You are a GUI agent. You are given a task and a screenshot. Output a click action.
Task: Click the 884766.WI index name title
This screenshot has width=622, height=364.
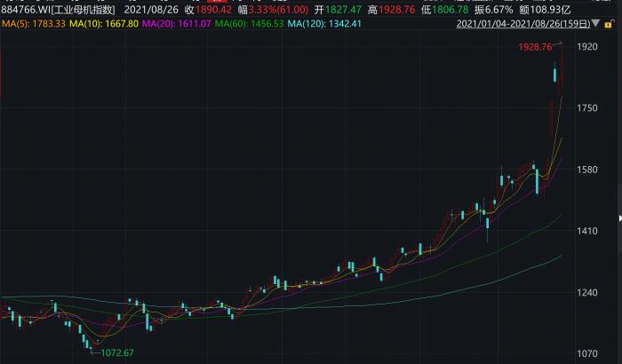[x=59, y=9]
